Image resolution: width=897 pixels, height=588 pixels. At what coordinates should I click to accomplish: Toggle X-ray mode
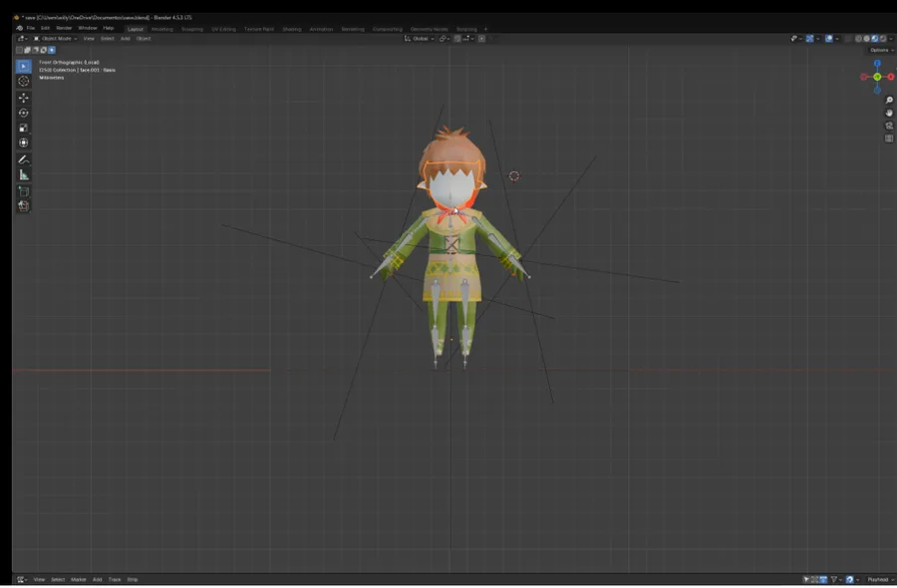coord(847,38)
